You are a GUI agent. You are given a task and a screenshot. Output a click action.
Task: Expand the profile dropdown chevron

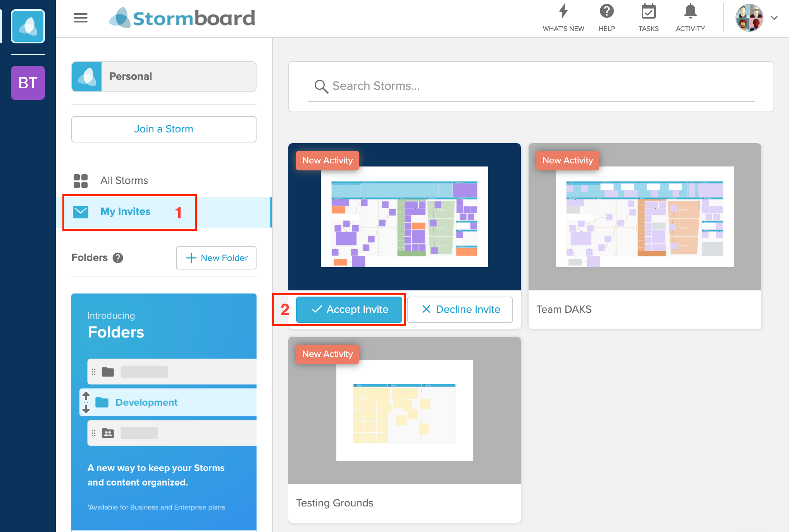[x=774, y=18]
